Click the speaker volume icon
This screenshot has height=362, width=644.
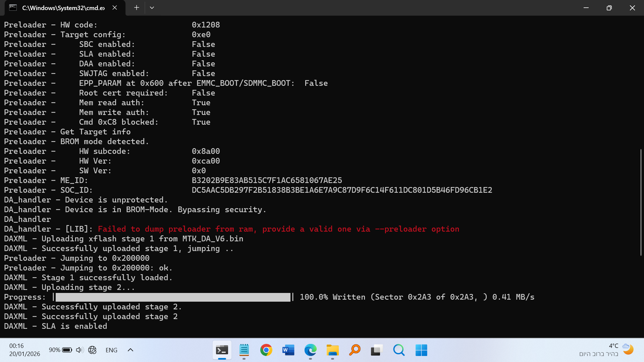pos(79,350)
